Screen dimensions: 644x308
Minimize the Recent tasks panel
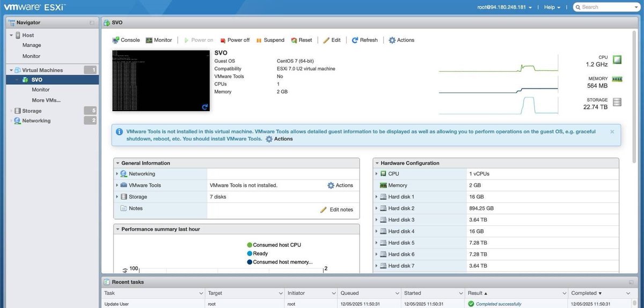tap(631, 282)
